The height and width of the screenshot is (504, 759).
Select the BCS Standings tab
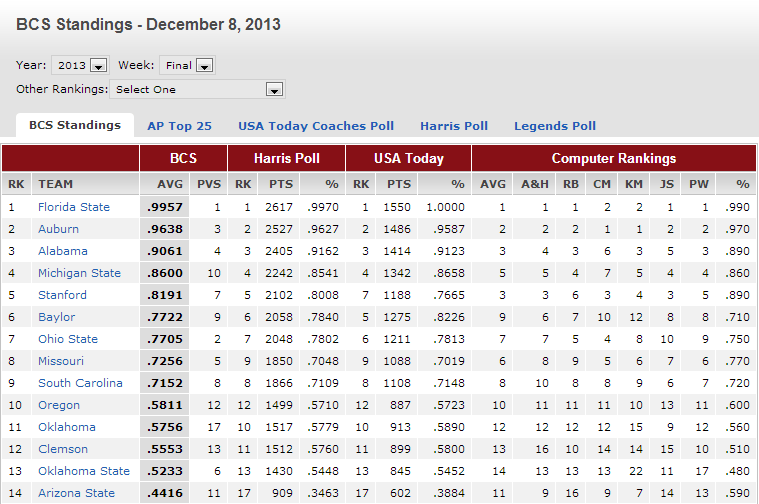75,125
